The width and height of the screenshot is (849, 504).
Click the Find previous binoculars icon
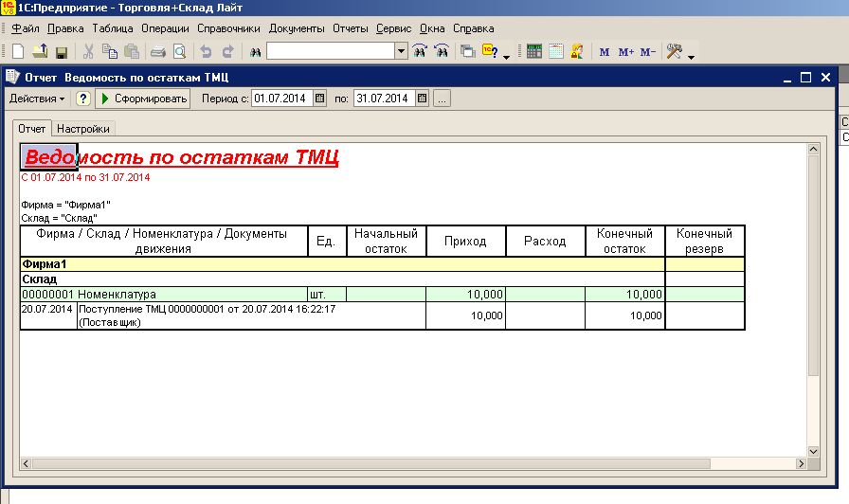(x=442, y=51)
